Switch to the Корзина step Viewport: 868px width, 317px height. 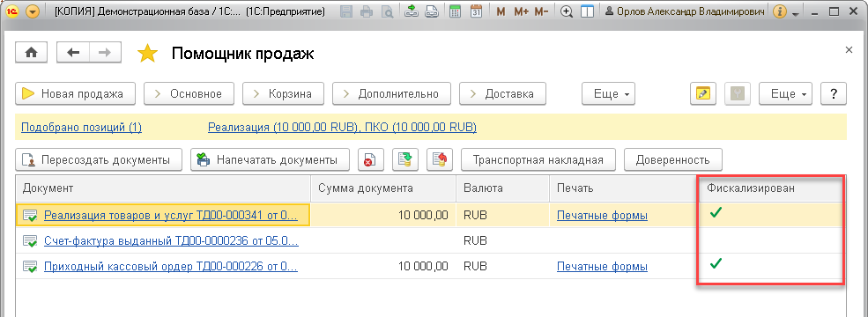pos(282,94)
